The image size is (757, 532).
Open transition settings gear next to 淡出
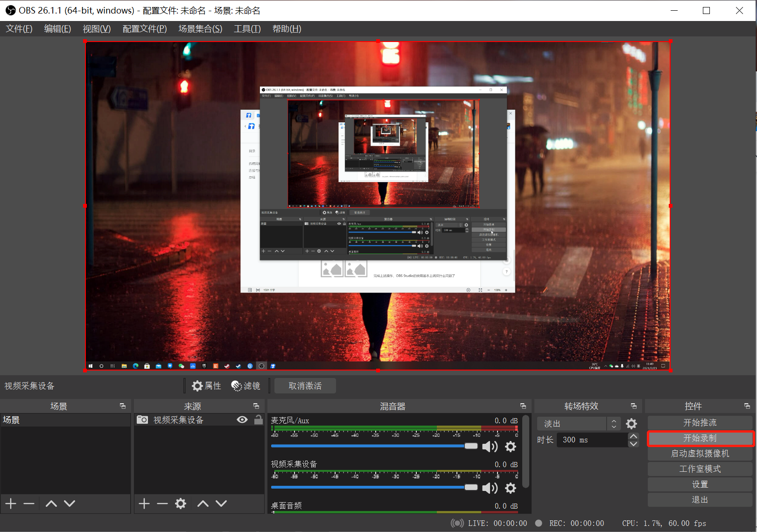tap(631, 424)
